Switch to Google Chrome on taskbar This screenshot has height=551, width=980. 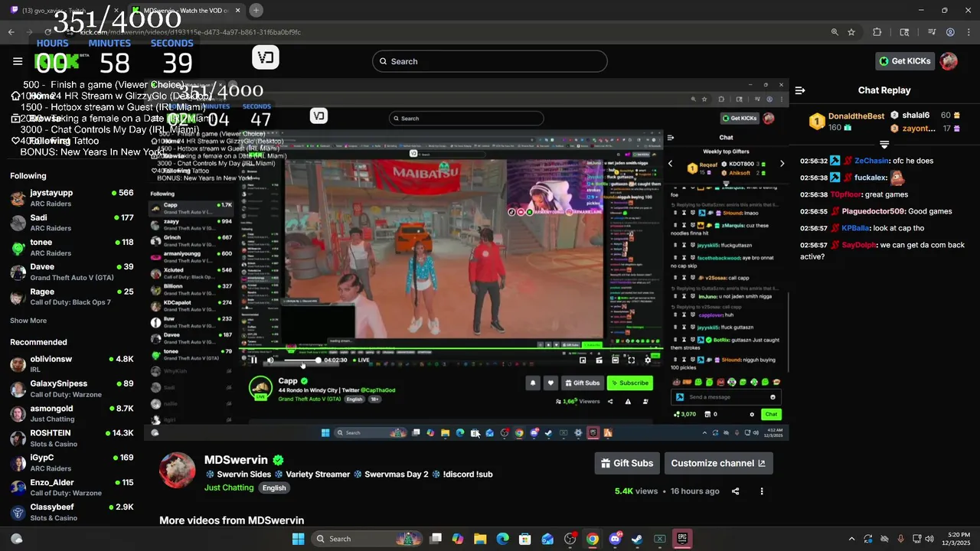click(x=593, y=539)
